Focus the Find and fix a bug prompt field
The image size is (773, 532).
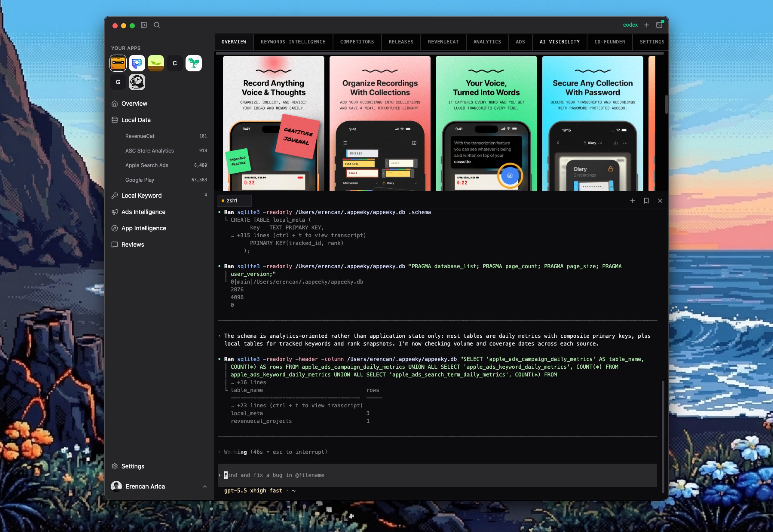click(x=437, y=475)
